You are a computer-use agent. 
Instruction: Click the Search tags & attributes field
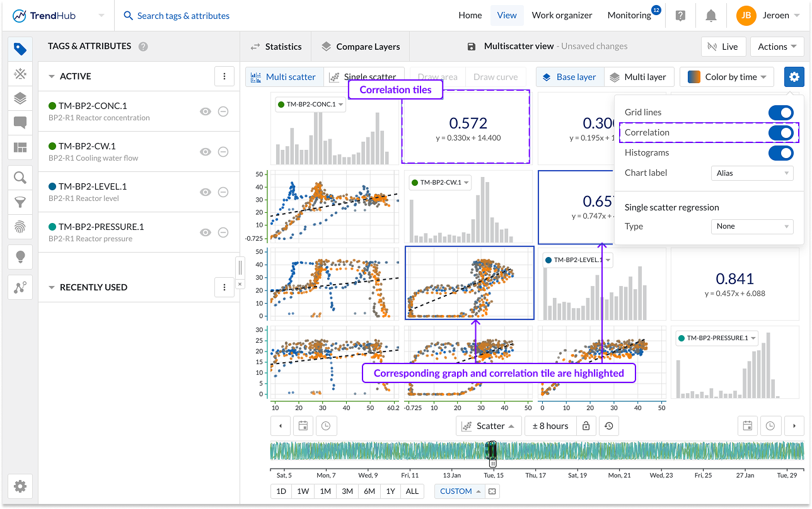pos(183,16)
